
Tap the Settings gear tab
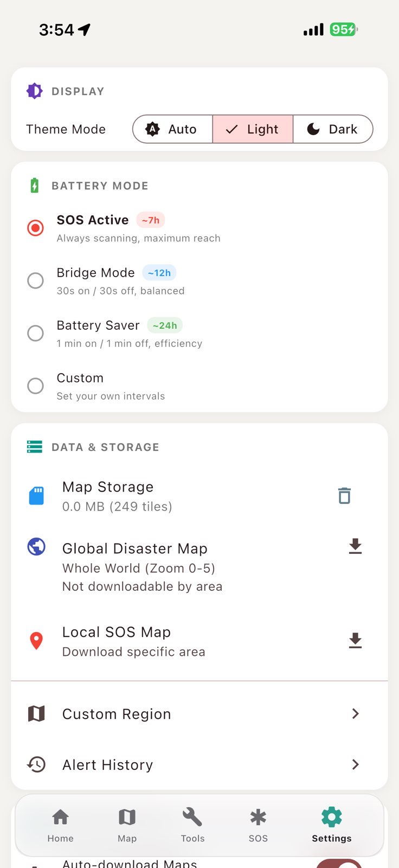click(331, 825)
